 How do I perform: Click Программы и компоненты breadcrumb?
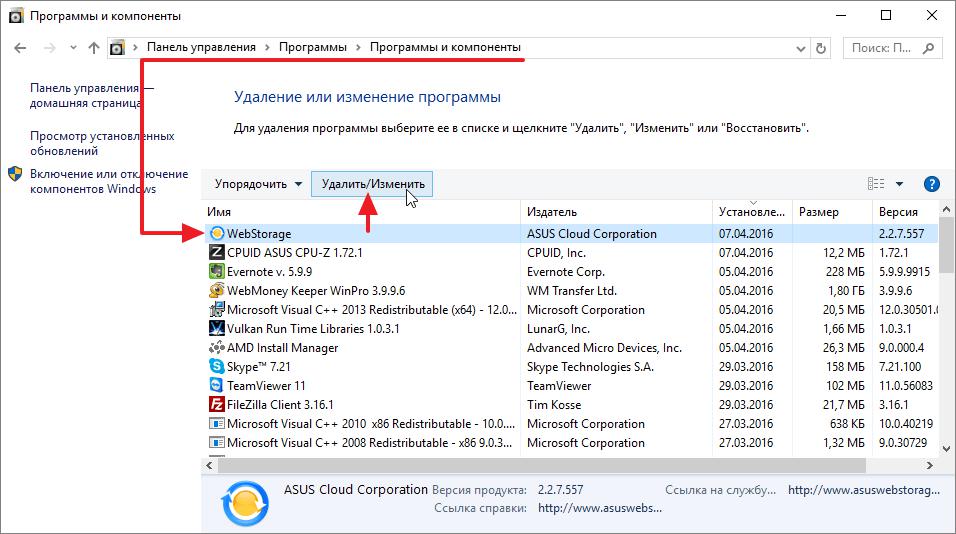(x=445, y=47)
